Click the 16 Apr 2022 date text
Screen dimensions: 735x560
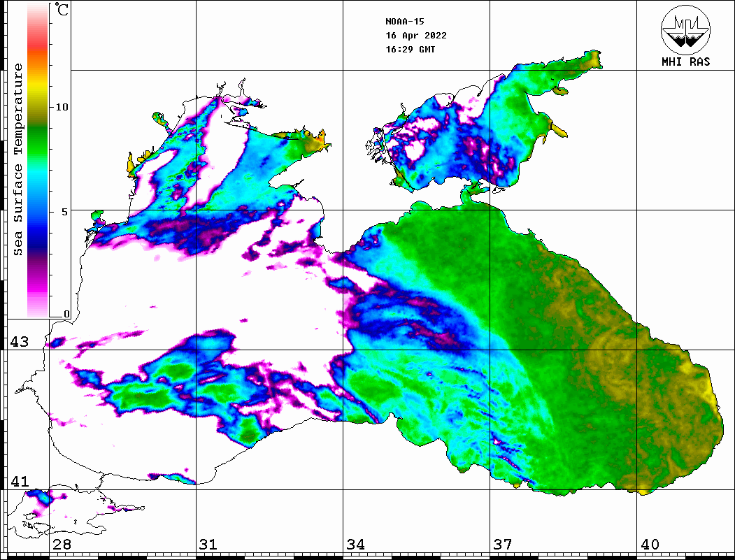415,36
